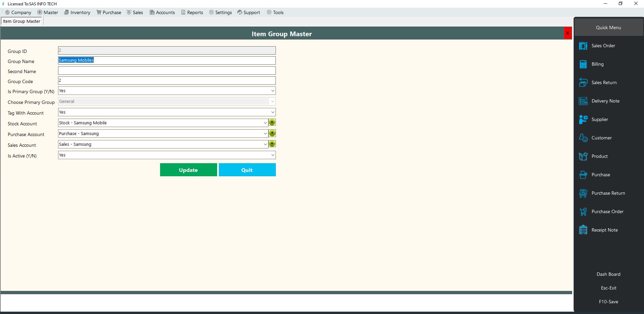This screenshot has width=644, height=314.
Task: Open Dash Board from Quick Menu
Action: pos(608,274)
